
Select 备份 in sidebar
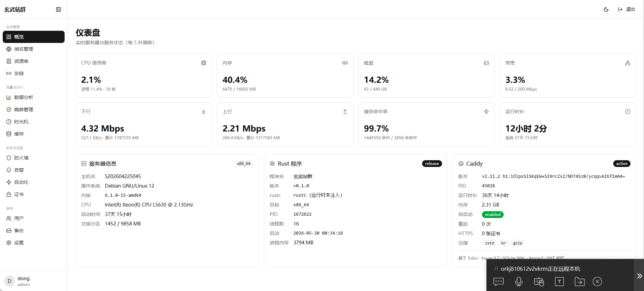(x=33, y=231)
